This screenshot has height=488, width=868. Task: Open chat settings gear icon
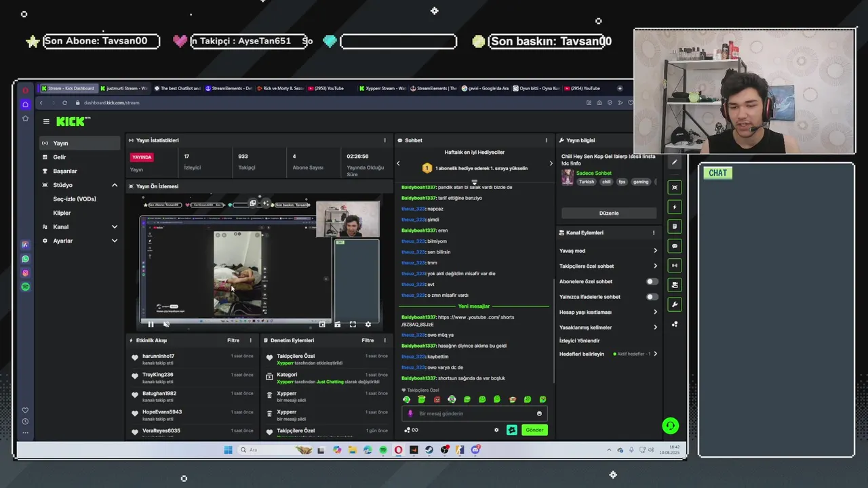click(x=496, y=430)
